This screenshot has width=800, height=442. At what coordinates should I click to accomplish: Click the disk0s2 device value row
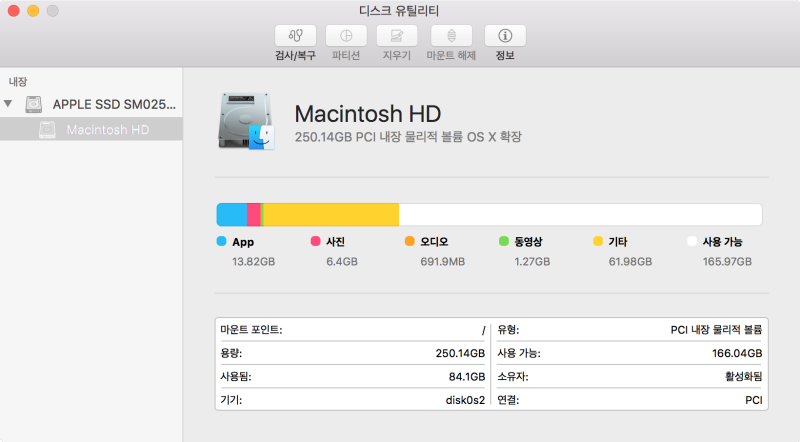(x=352, y=399)
